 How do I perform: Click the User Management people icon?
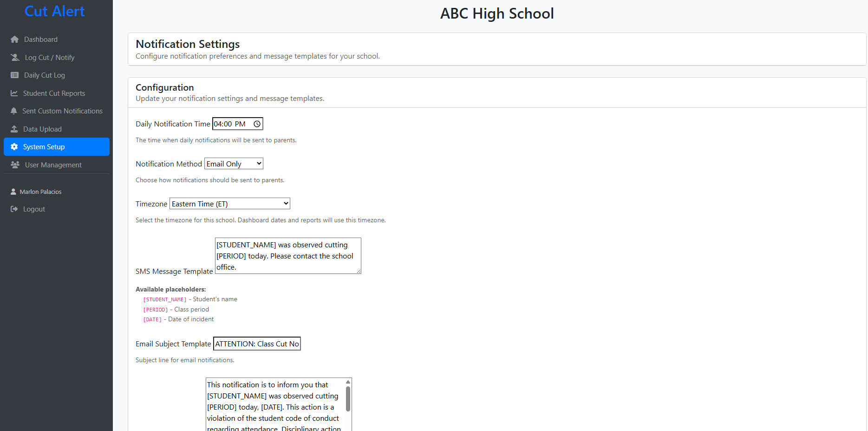pyautogui.click(x=15, y=165)
